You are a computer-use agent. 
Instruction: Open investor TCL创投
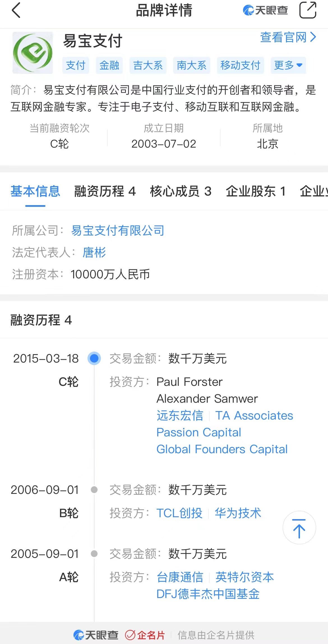(x=179, y=513)
